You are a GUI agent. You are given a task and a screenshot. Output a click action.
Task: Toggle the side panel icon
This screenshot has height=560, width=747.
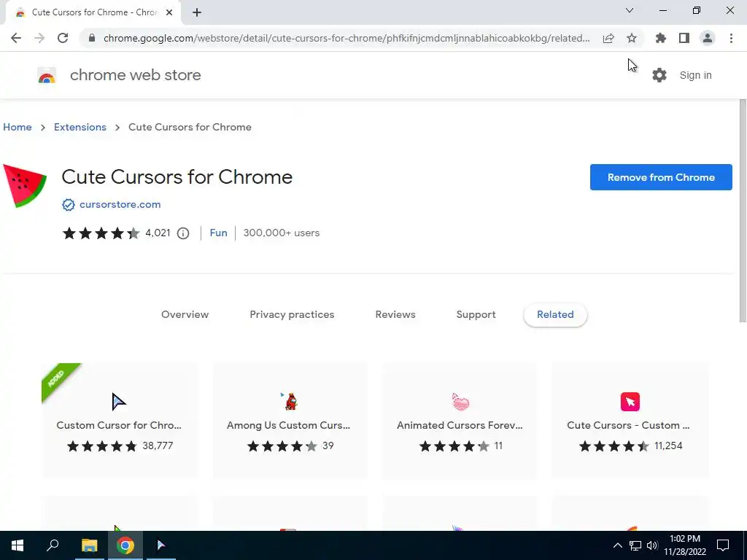tap(684, 38)
